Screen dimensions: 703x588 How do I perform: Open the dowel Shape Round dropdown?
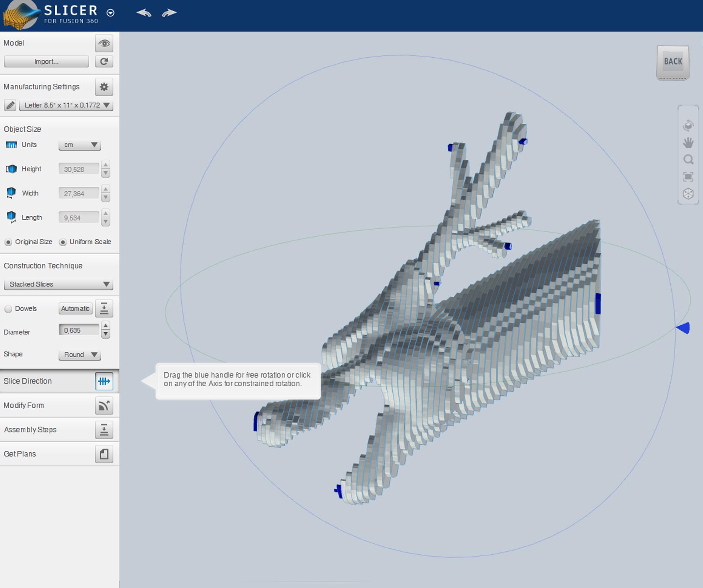[x=80, y=354]
